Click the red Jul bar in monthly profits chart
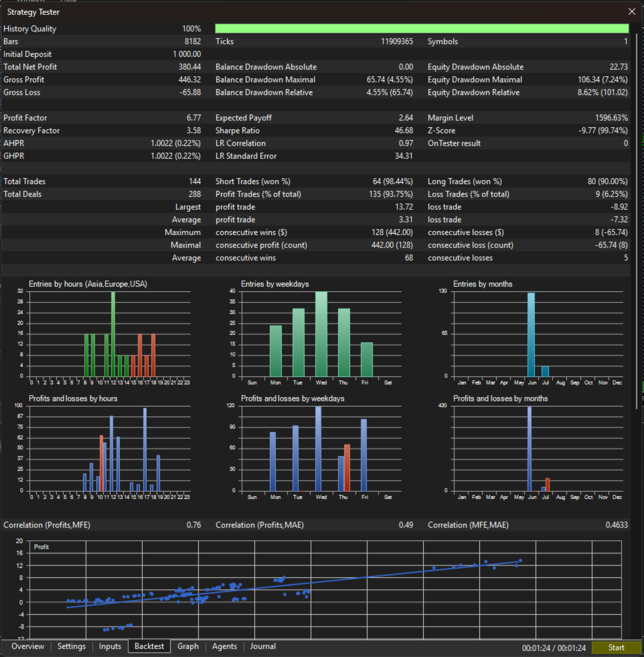The width and height of the screenshot is (644, 657). coord(548,484)
